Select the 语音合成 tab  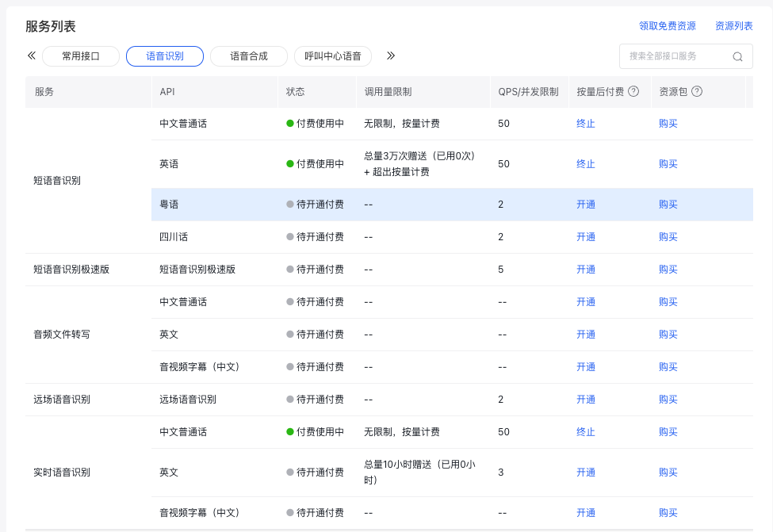click(x=249, y=56)
